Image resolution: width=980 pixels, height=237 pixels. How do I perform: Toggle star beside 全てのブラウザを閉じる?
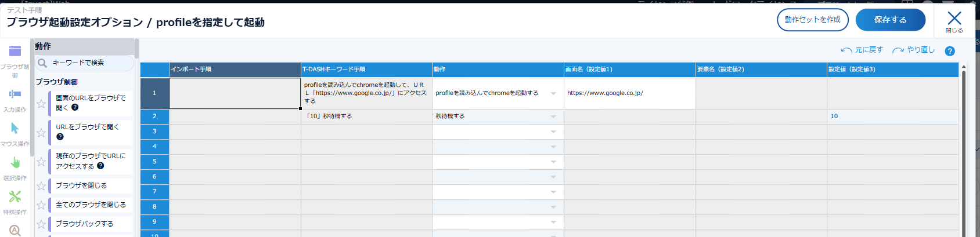pyautogui.click(x=41, y=205)
